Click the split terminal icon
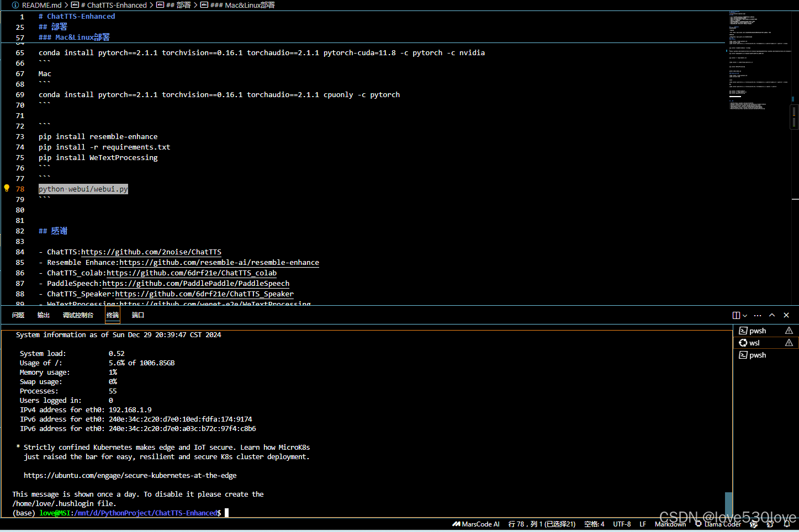This screenshot has height=532, width=799. [736, 315]
